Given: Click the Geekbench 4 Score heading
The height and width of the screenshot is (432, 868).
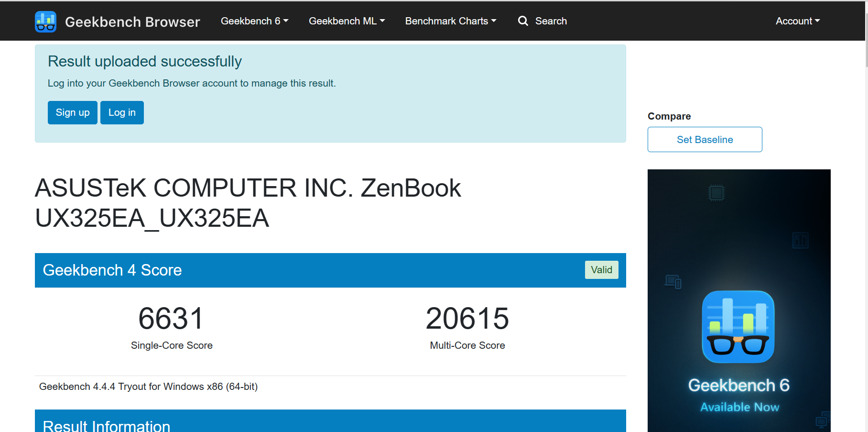Looking at the screenshot, I should 112,270.
